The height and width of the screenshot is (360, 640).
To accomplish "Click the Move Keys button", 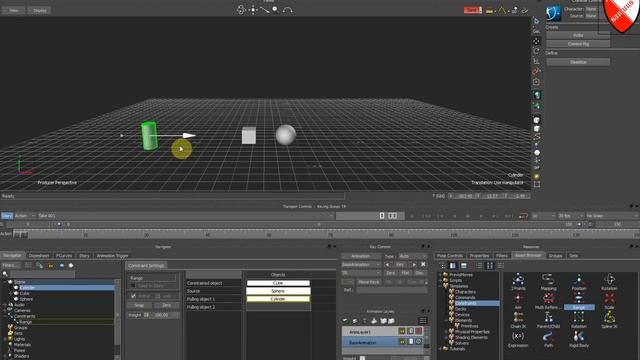I will [369, 282].
